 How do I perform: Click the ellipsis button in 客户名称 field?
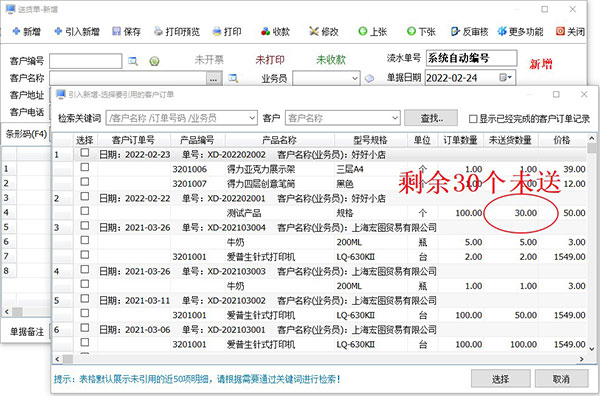(214, 79)
